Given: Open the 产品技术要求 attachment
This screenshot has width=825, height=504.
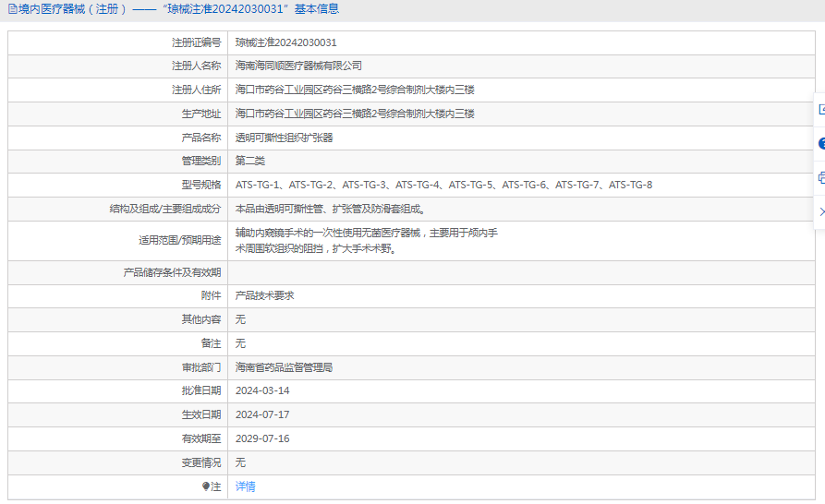Looking at the screenshot, I should [264, 296].
